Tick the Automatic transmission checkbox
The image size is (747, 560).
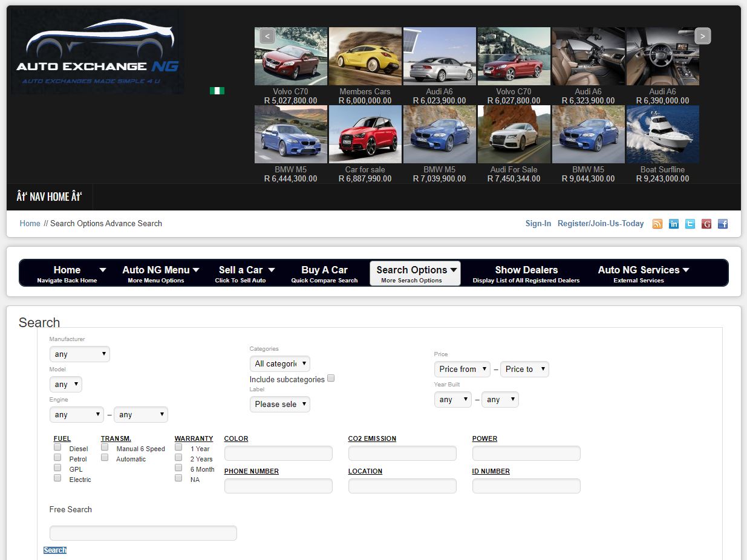(105, 458)
